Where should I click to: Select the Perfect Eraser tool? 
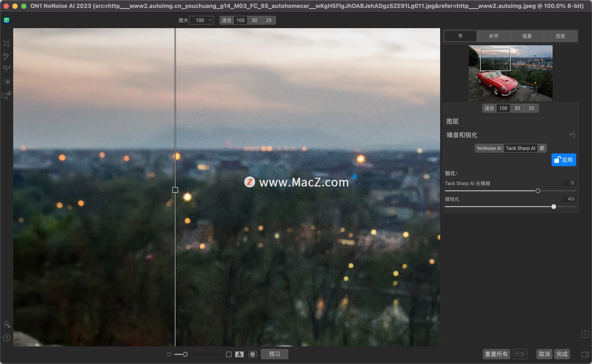(6, 82)
